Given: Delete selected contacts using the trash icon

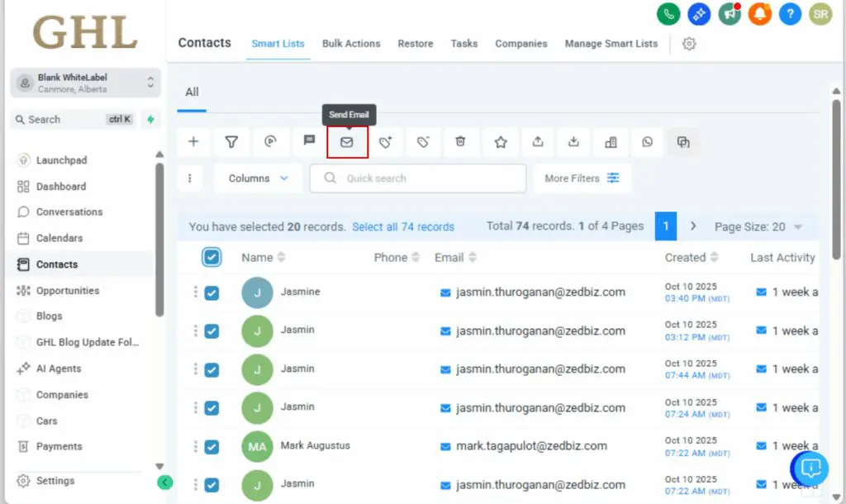Looking at the screenshot, I should pos(462,141).
